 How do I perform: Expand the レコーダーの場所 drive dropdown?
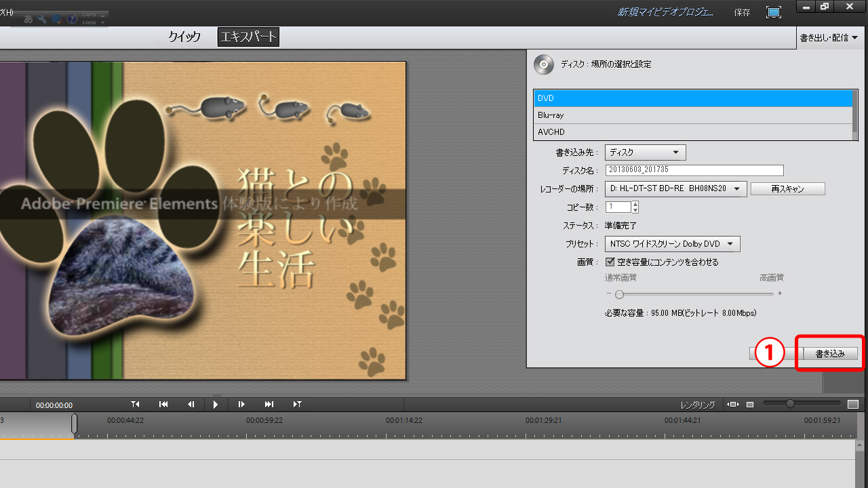click(x=675, y=188)
